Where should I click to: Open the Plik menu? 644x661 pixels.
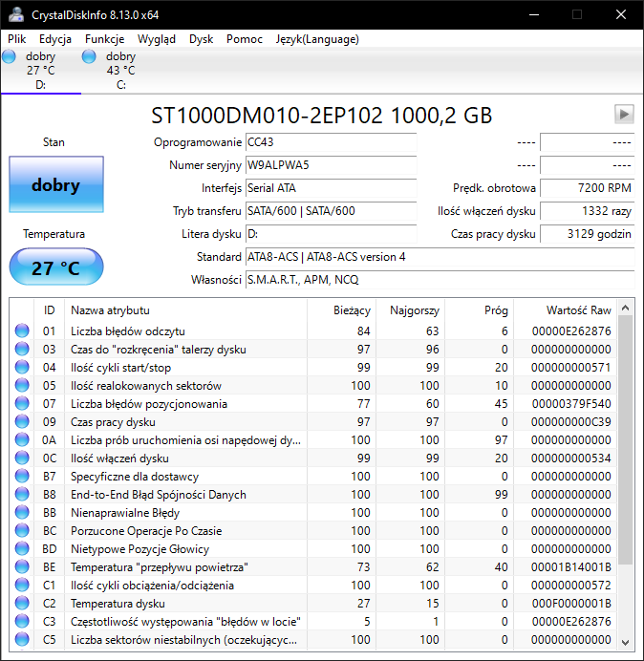tap(17, 39)
